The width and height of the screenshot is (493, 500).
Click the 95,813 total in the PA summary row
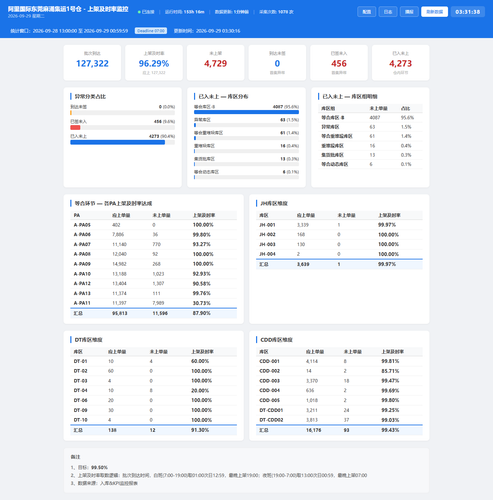point(120,313)
